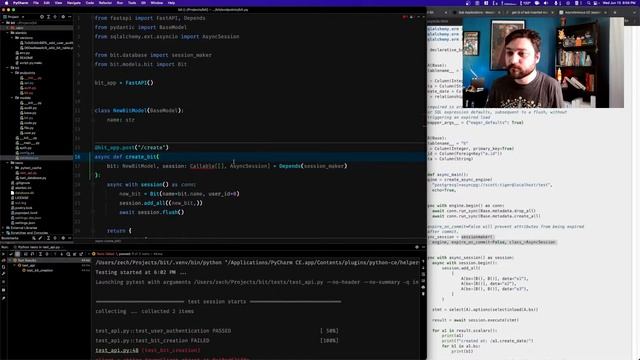Open test history clock icon
This screenshot has height=360, width=640.
(68, 254)
